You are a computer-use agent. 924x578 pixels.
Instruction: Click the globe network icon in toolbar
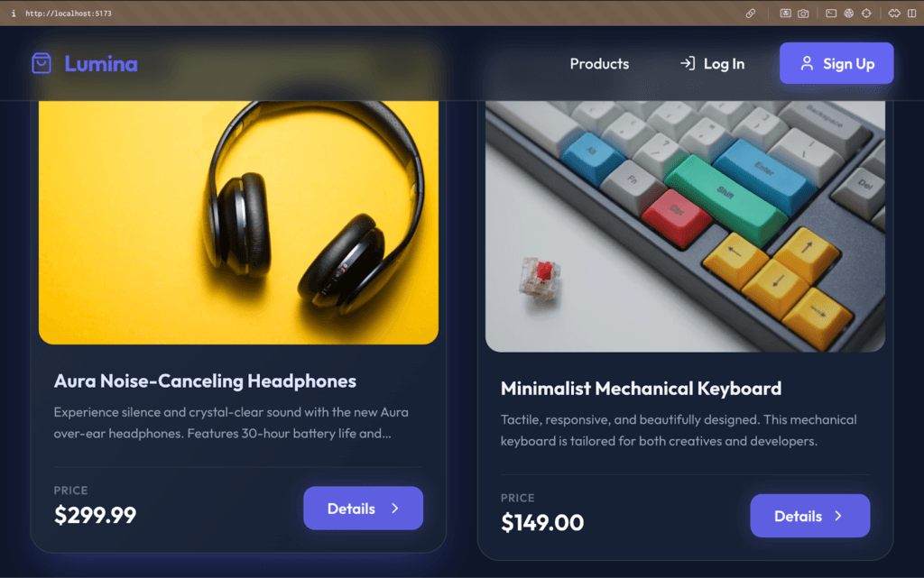click(x=848, y=13)
